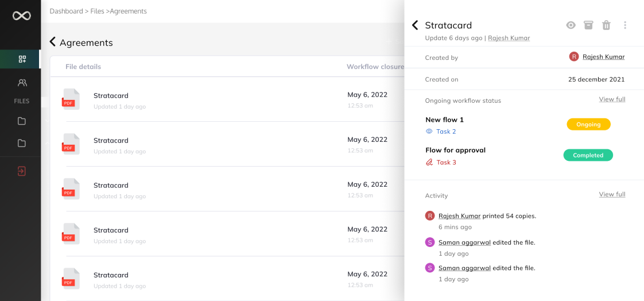Open the second folder icon under FILES
This screenshot has height=301, width=644.
(x=22, y=143)
